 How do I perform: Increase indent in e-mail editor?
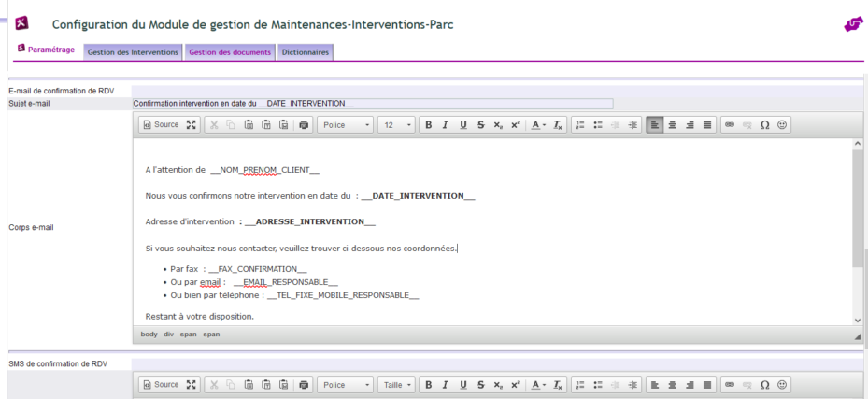pyautogui.click(x=633, y=125)
